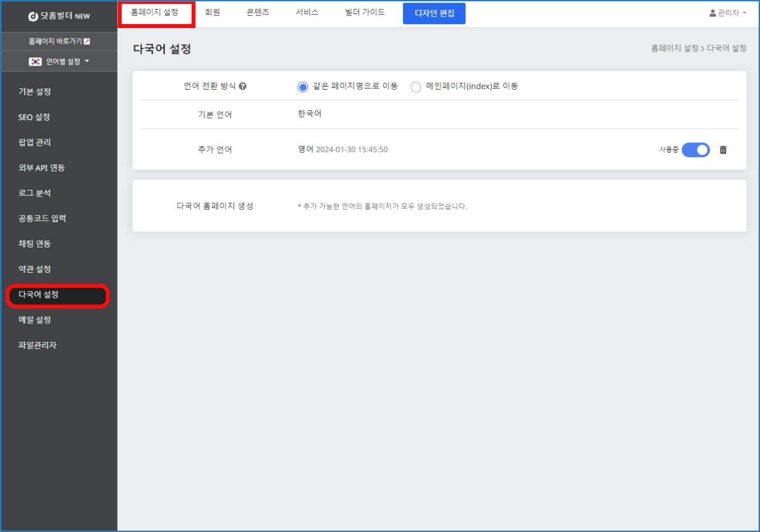Screen dimensions: 760x532
Task: Click the 닷홈빌더 logo icon
Action: [33, 16]
